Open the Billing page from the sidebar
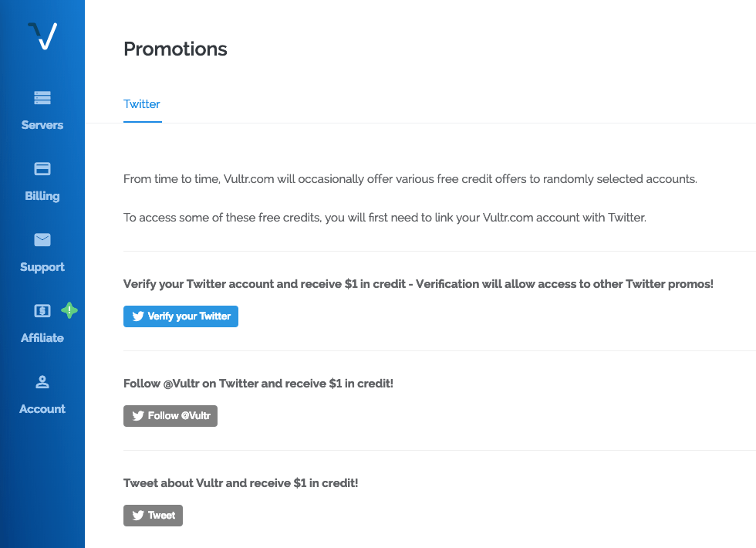 click(42, 195)
